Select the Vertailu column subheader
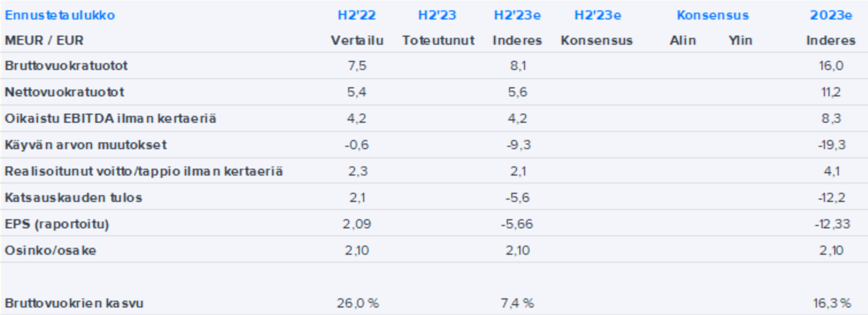 356,41
